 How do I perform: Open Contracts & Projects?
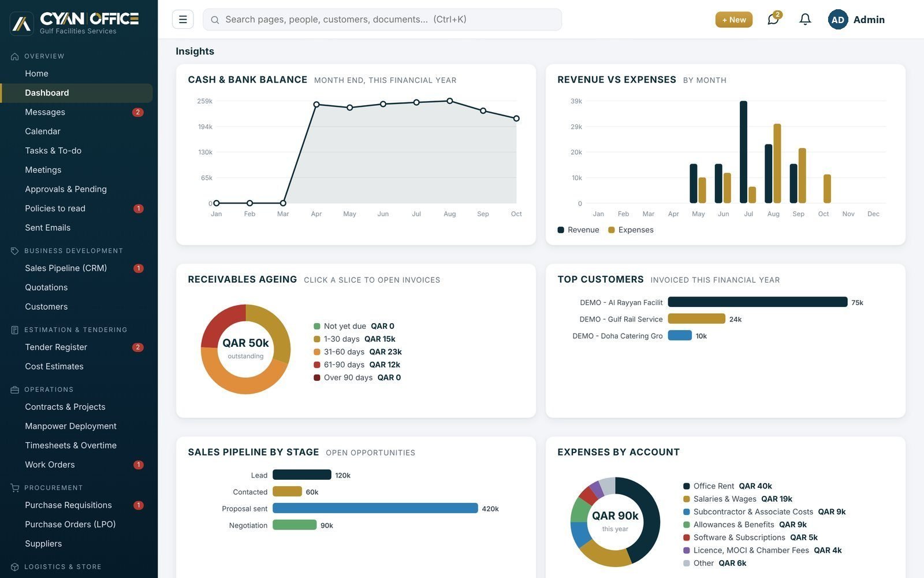click(x=76, y=407)
